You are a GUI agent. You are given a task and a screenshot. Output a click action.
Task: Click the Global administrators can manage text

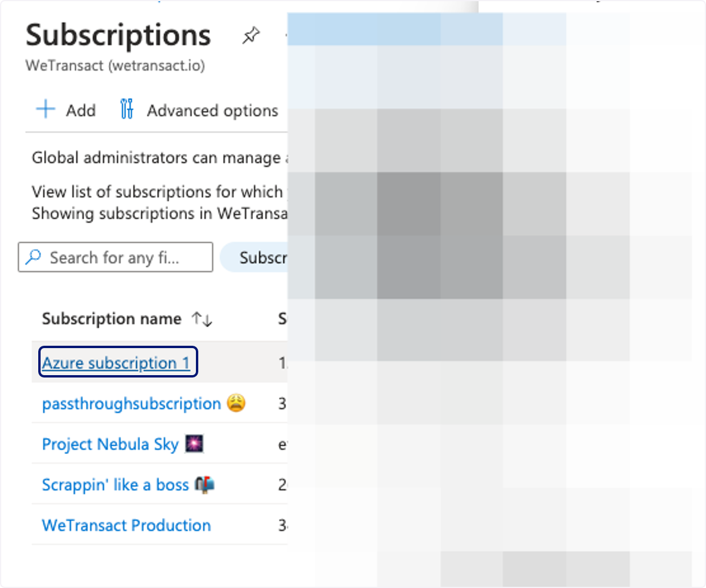[x=156, y=158]
